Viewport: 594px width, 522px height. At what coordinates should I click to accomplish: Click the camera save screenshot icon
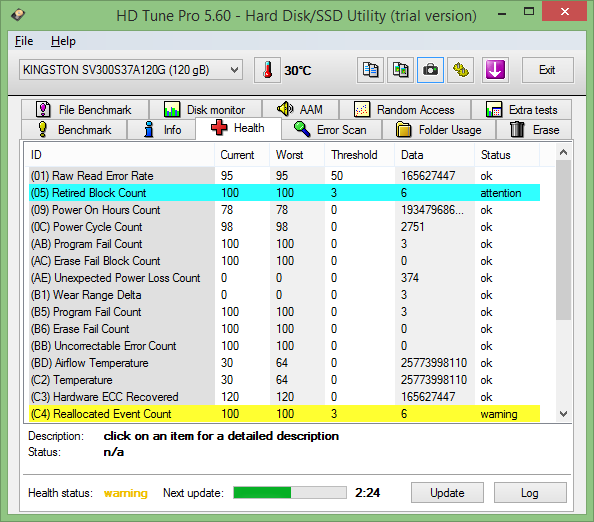[x=430, y=70]
